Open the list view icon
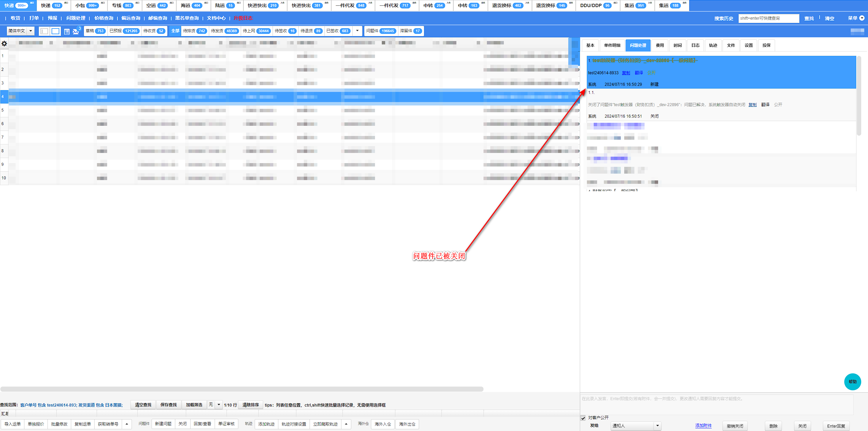 67,32
